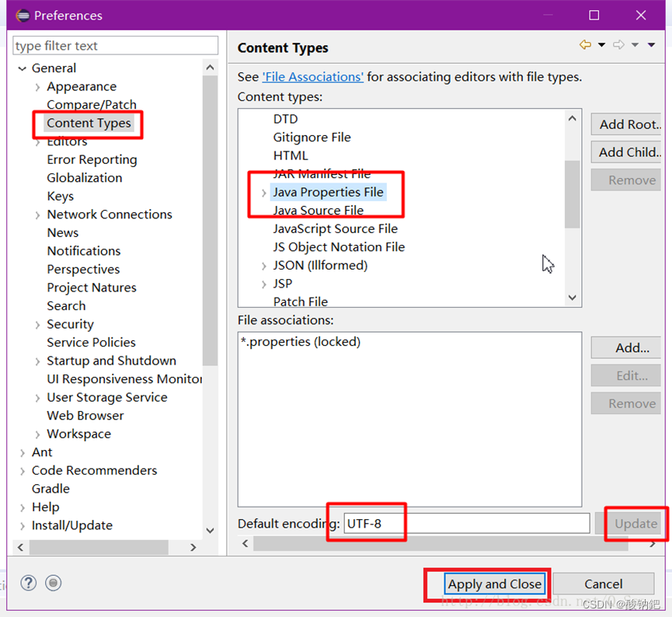Focus the type filter text field
This screenshot has height=617, width=672.
click(115, 45)
